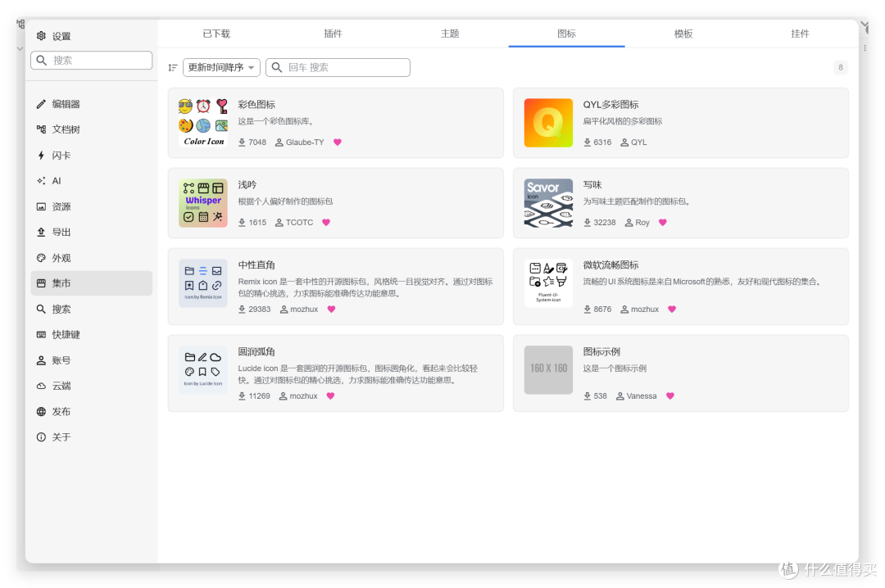The image size is (885, 588).
Task: Open the 浅吟 Whisper thumbnail
Action: pyautogui.click(x=203, y=203)
